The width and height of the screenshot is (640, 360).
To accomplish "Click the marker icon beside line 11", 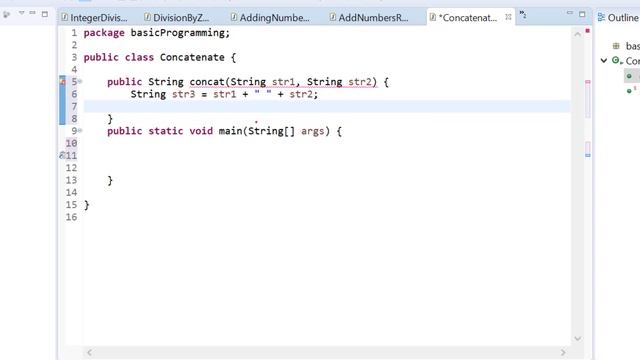I will [62, 156].
